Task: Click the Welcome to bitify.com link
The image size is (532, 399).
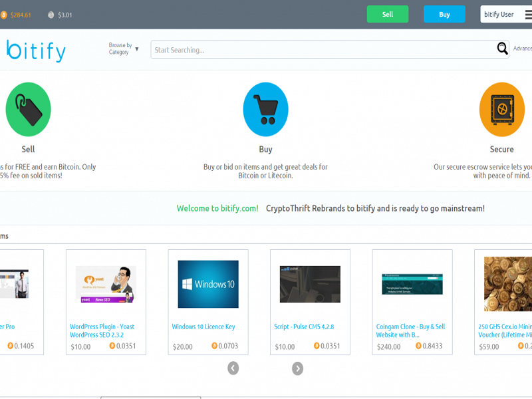Action: tap(217, 208)
